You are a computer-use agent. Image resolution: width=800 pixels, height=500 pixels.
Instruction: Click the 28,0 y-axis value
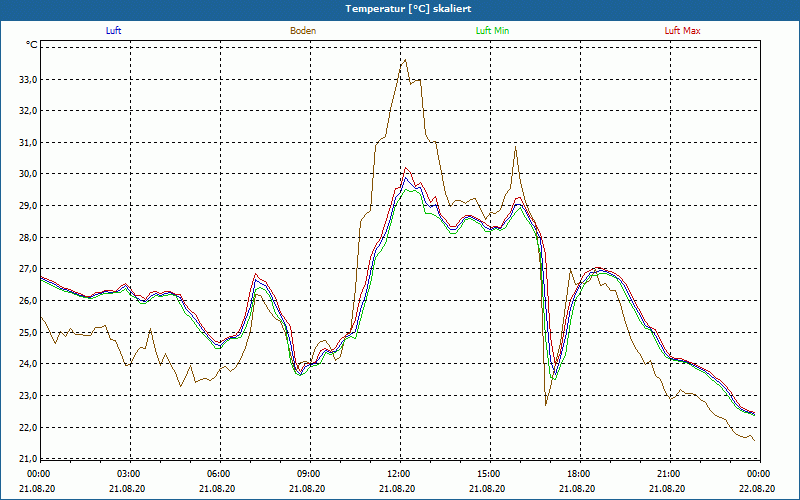(29, 238)
